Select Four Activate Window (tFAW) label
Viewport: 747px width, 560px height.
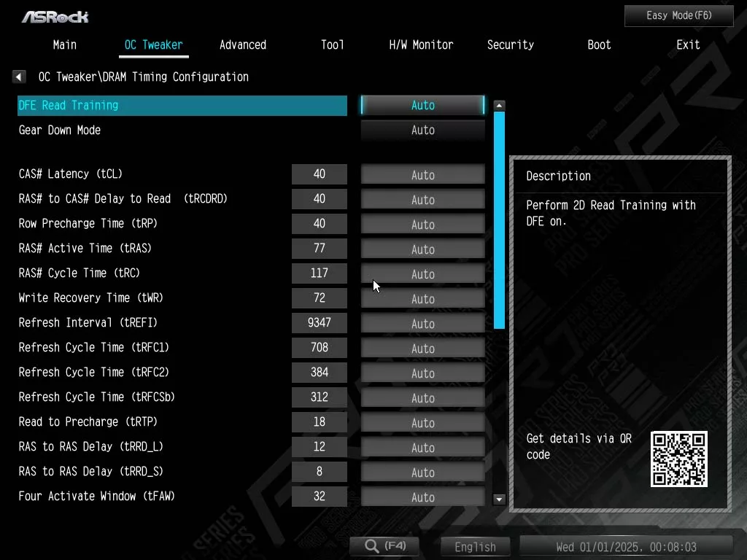[97, 496]
